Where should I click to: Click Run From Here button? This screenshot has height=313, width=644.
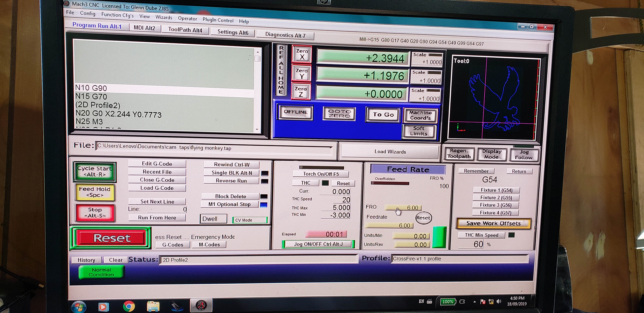[x=157, y=218]
